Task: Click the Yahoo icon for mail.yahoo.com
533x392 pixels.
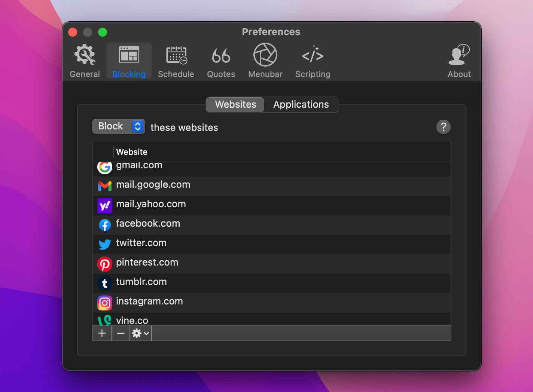Action: [x=105, y=206]
